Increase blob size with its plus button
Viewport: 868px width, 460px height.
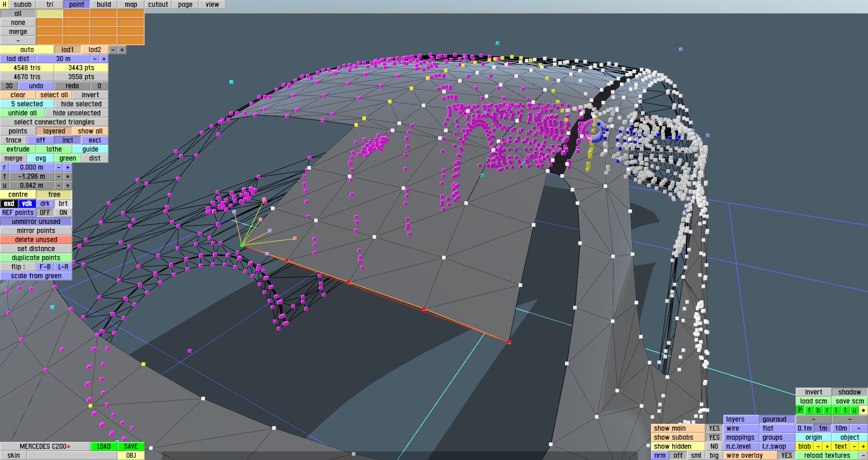point(827,446)
